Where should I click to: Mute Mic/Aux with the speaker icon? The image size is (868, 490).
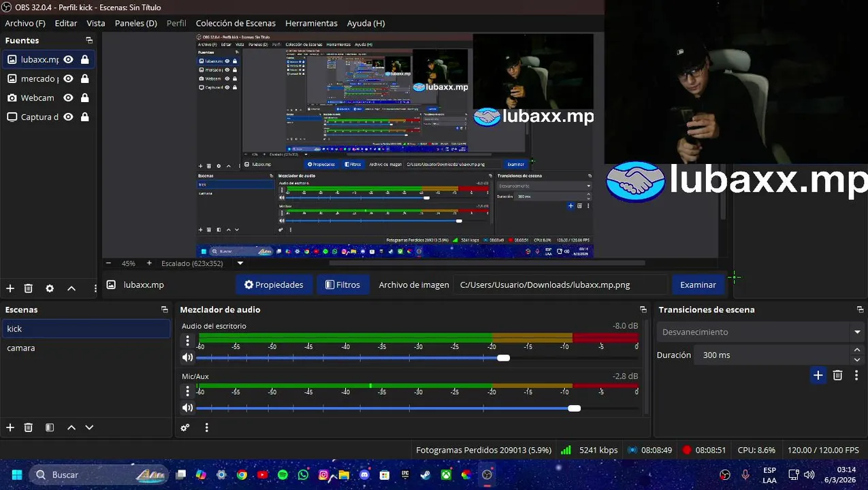[187, 408]
